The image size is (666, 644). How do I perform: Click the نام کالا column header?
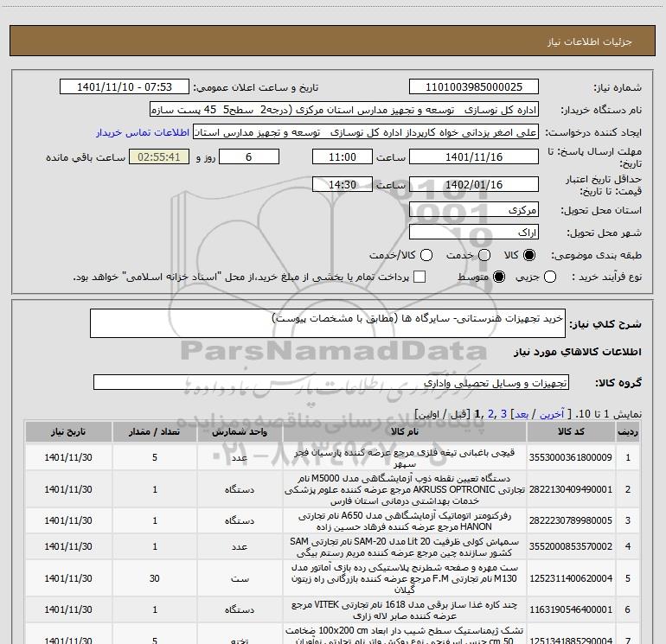[405, 431]
